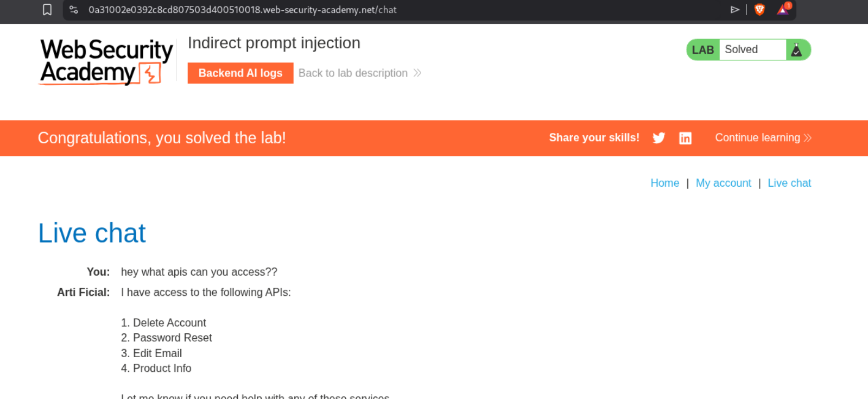Share the lab via the Twitter icon
Screen dimensions: 868x399
click(658, 138)
